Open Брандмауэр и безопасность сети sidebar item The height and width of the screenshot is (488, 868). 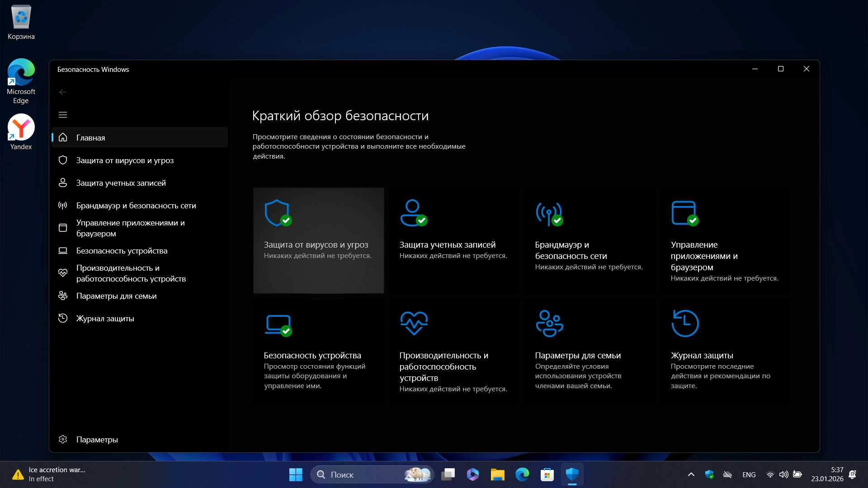(136, 206)
